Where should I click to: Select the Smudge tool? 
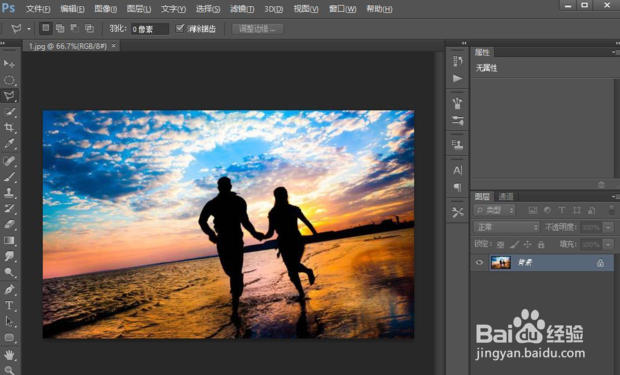(9, 256)
